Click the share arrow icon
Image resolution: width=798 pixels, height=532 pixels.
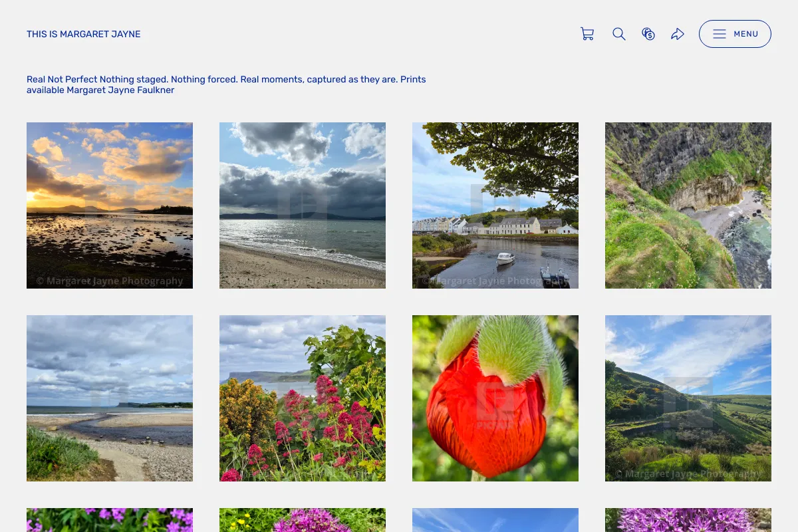click(678, 34)
